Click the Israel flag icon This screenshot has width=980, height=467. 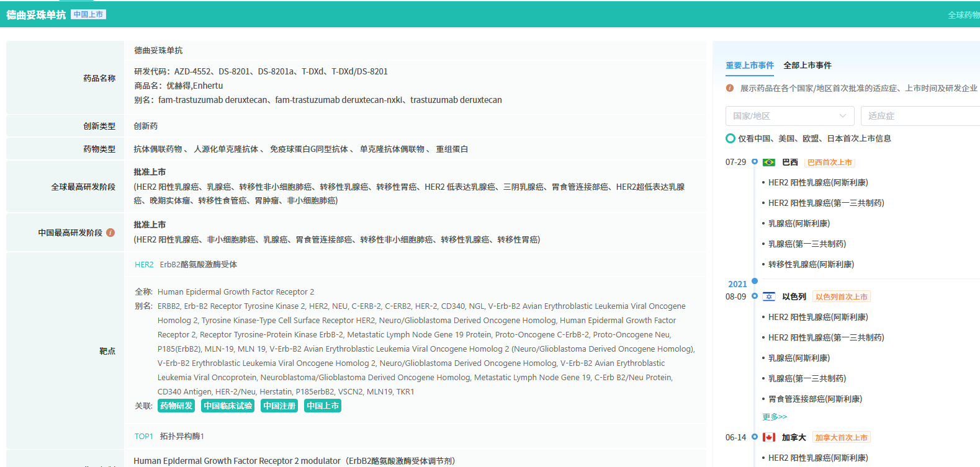pos(768,296)
